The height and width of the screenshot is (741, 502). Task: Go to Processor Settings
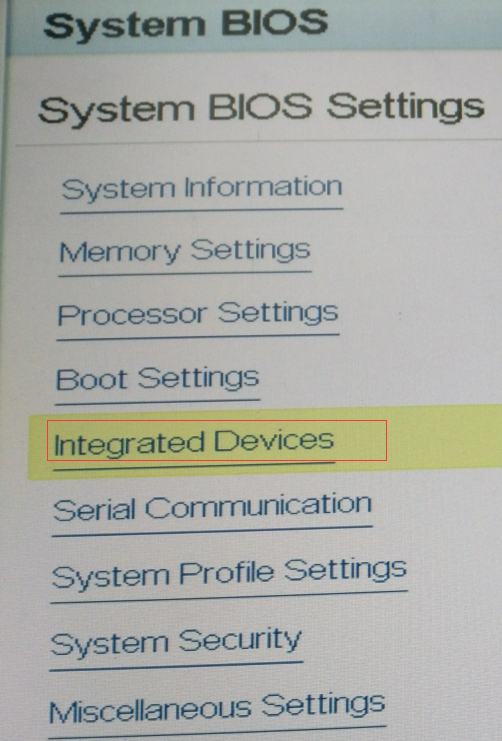[198, 314]
